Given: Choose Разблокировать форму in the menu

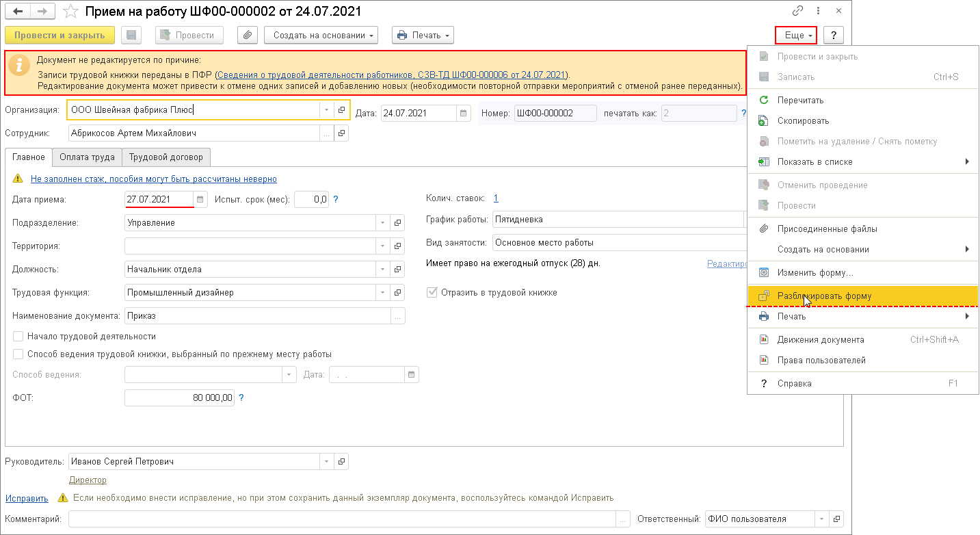Looking at the screenshot, I should pos(863,296).
